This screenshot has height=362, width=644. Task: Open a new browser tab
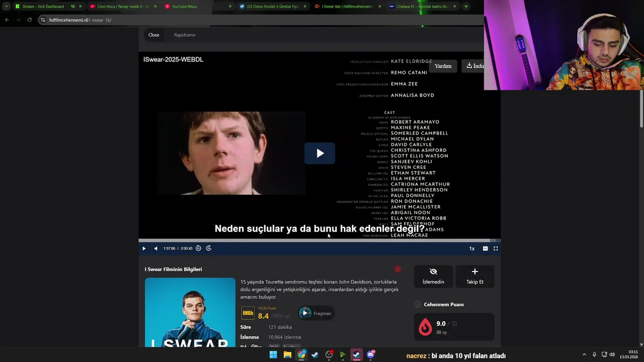pyautogui.click(x=466, y=7)
